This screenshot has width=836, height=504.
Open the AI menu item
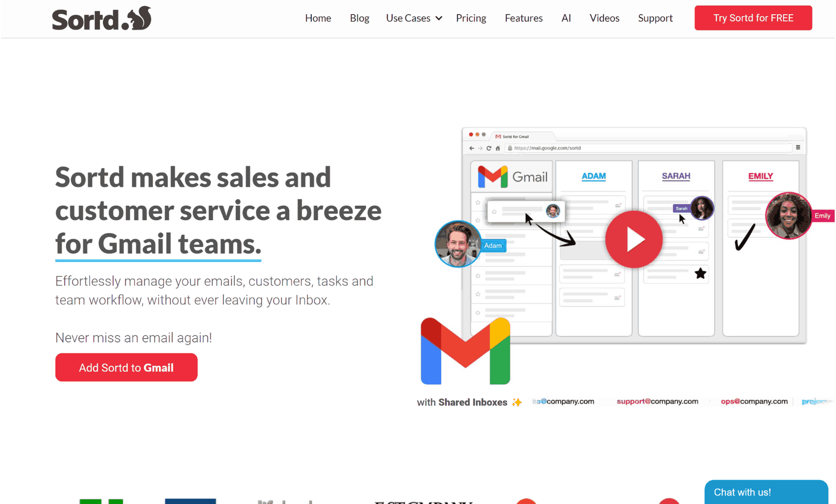pos(565,18)
